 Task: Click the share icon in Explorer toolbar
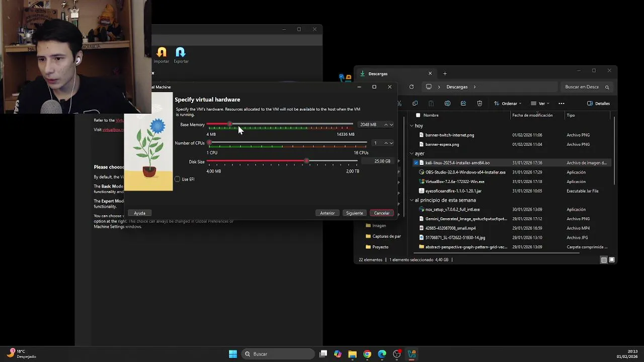pyautogui.click(x=463, y=104)
